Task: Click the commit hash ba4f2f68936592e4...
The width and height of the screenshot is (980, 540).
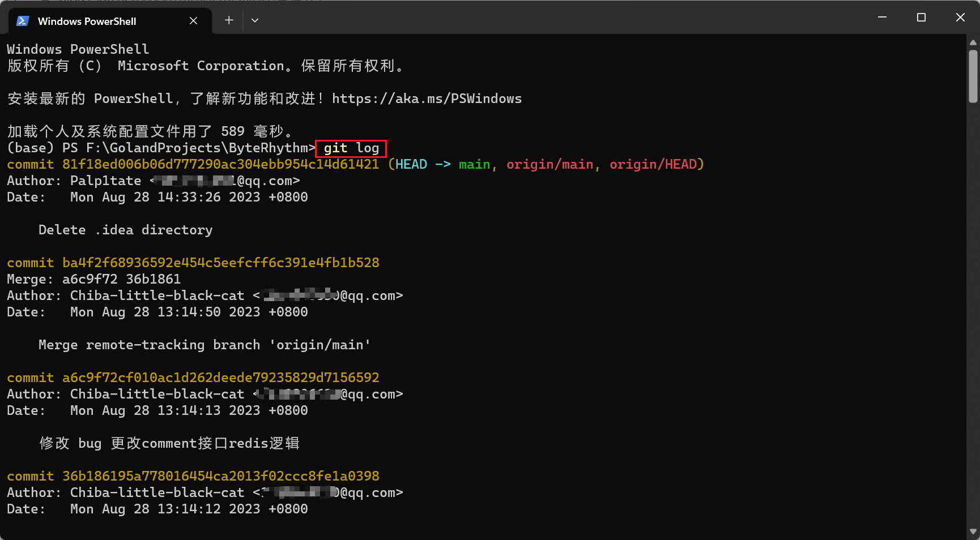Action: [220, 263]
